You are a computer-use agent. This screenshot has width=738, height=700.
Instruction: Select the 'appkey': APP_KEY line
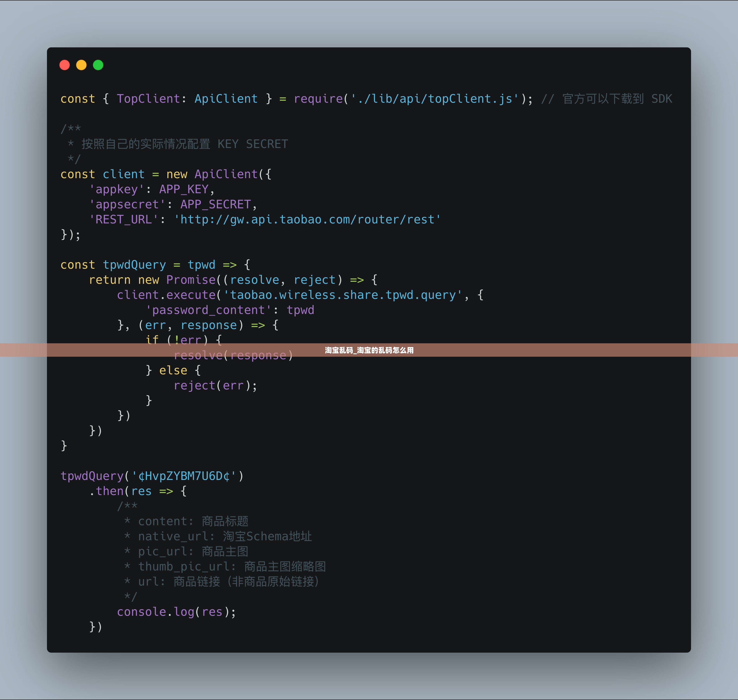[152, 189]
